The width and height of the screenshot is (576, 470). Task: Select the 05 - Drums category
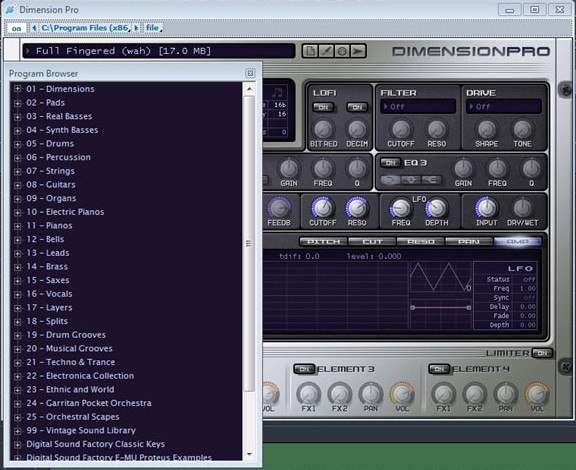(x=50, y=144)
